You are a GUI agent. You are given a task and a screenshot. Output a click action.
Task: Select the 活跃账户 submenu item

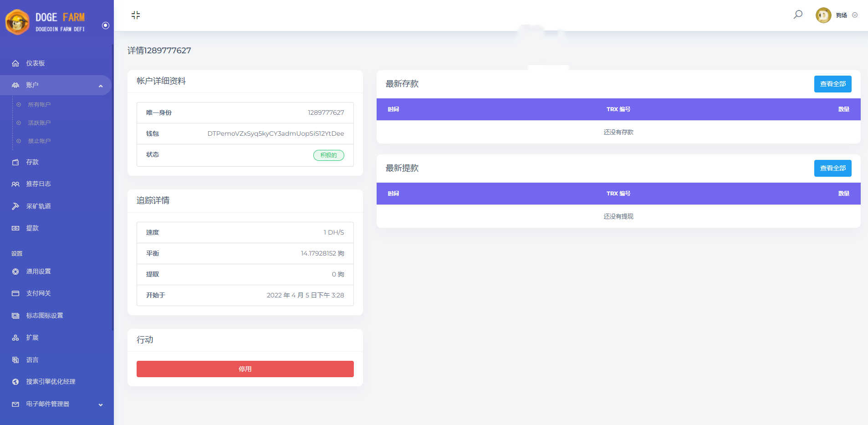39,123
